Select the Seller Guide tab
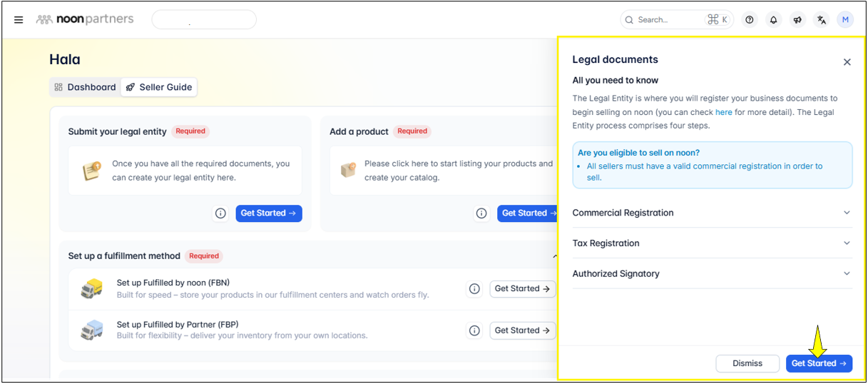This screenshot has width=868, height=384. 159,87
